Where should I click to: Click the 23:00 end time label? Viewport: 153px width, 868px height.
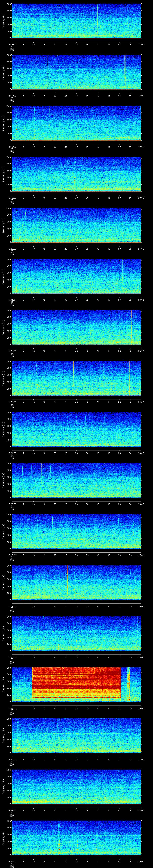pos(141,351)
